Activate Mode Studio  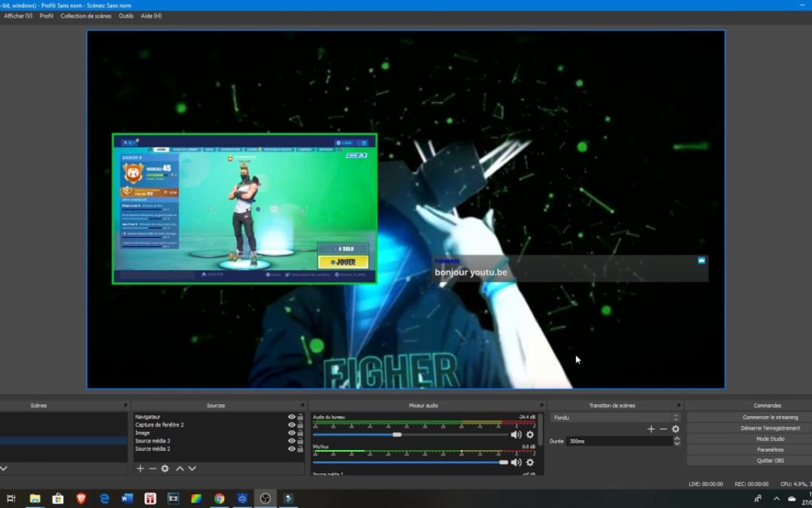pos(768,438)
